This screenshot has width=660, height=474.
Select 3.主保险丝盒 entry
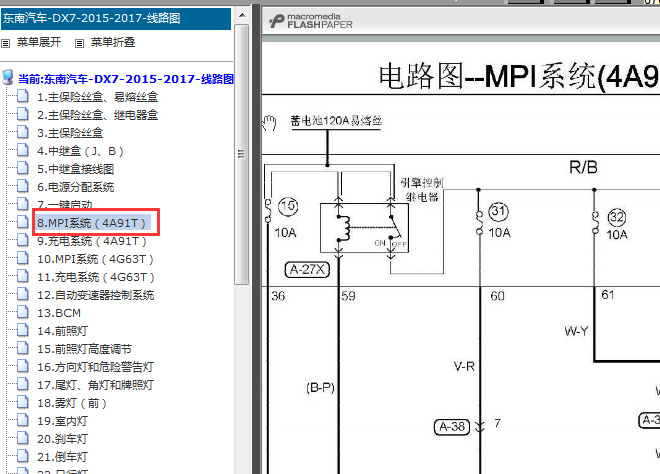70,133
